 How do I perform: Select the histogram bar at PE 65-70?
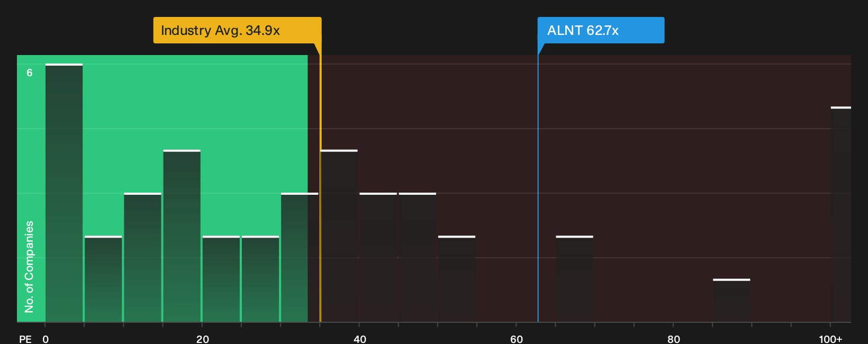(575, 279)
